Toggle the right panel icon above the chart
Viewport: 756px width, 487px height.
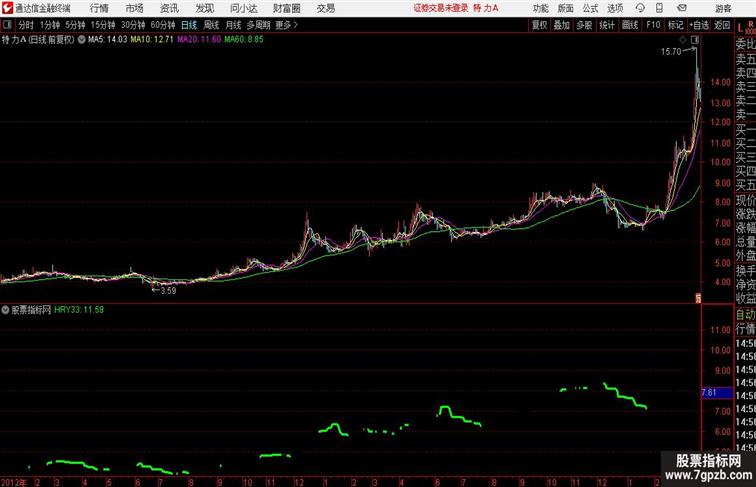click(695, 40)
